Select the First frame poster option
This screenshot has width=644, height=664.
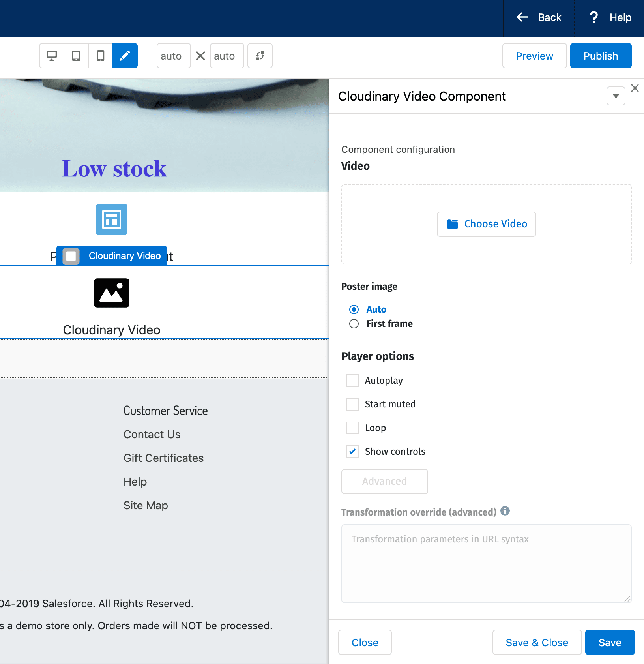click(354, 323)
